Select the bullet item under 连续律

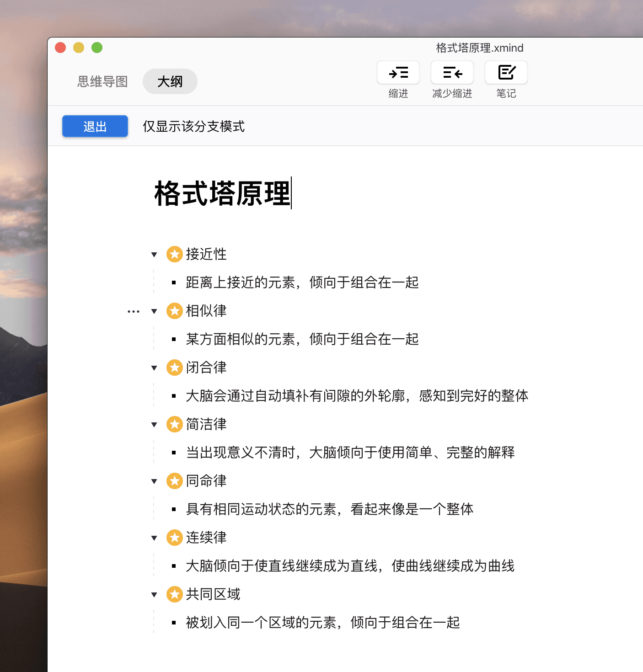tap(350, 566)
